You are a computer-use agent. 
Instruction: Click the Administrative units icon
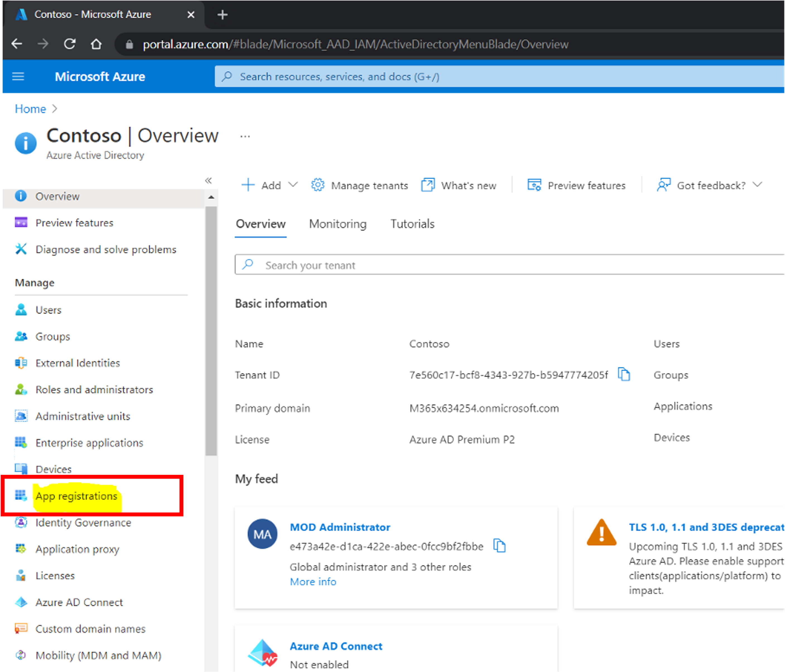coord(21,416)
